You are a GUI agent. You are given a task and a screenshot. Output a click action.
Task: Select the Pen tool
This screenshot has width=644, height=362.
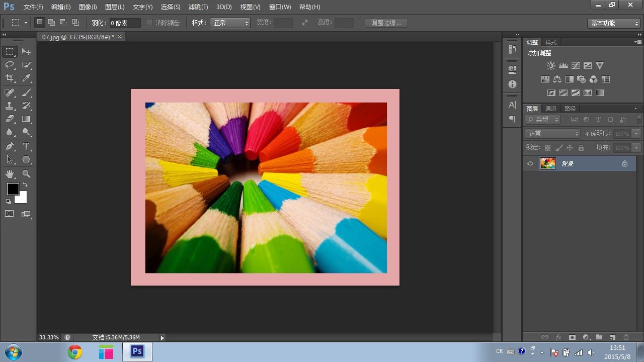10,146
